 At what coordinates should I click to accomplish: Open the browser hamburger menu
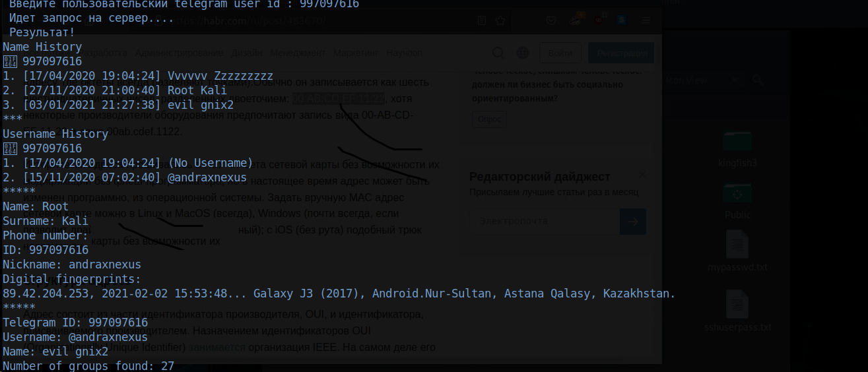point(646,20)
